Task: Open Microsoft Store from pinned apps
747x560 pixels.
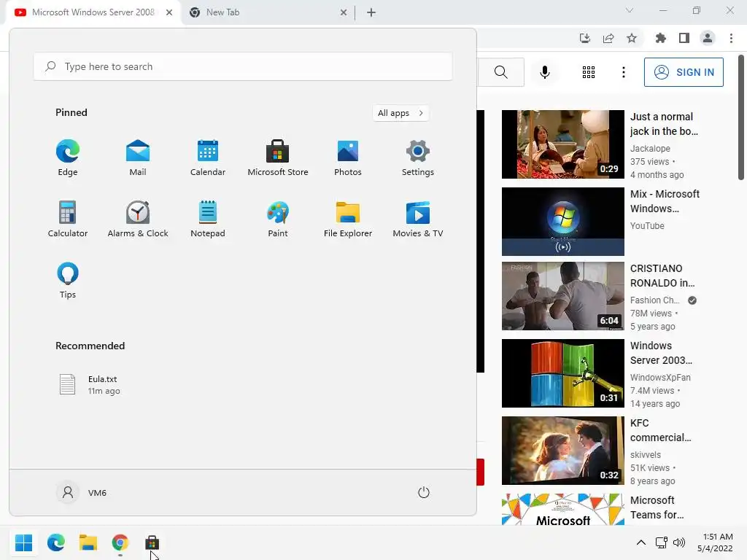Action: tap(278, 158)
